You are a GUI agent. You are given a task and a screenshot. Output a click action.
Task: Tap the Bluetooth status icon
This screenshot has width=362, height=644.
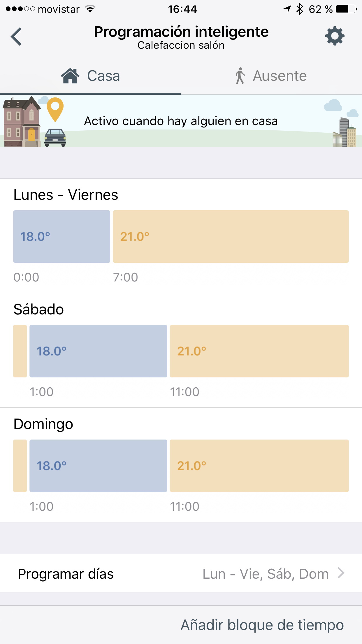299,9
